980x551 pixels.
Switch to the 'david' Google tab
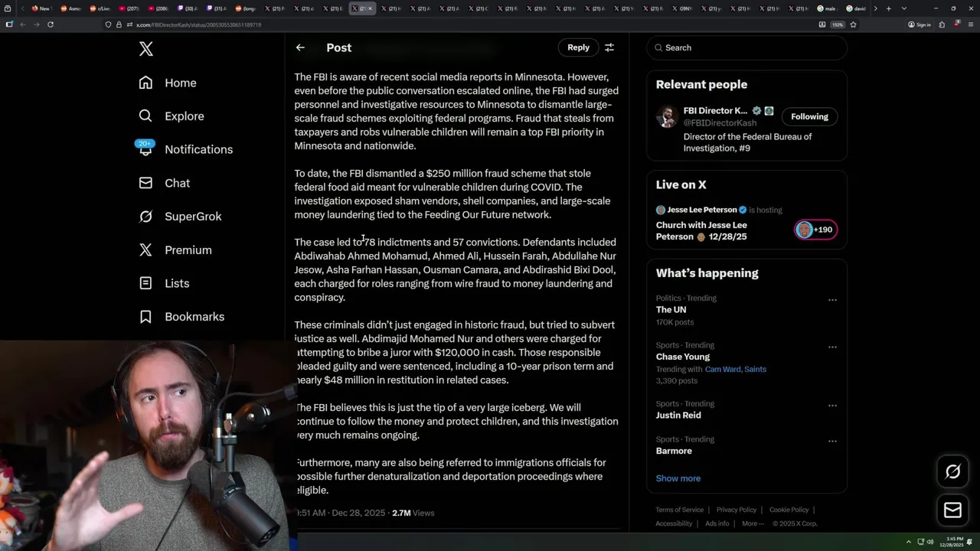857,8
